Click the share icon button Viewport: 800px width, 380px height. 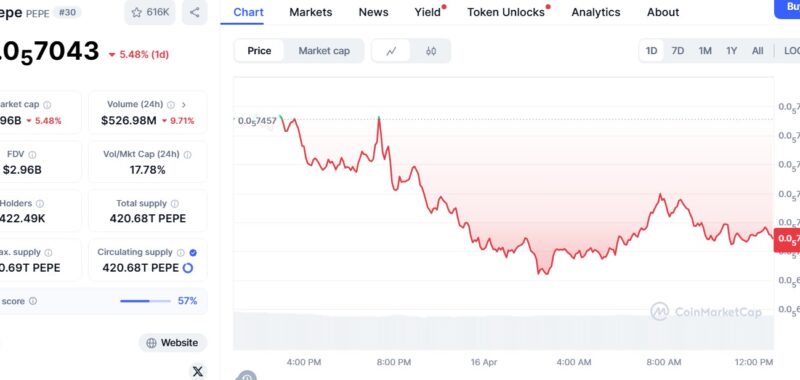(x=194, y=12)
